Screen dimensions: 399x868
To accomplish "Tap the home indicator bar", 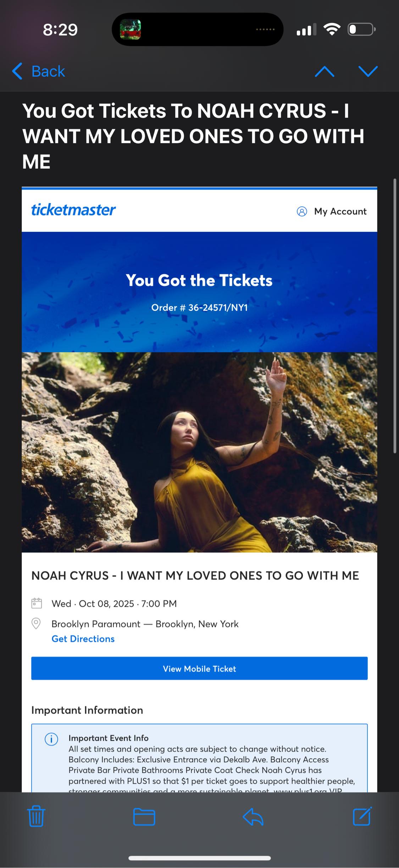I will click(199, 858).
